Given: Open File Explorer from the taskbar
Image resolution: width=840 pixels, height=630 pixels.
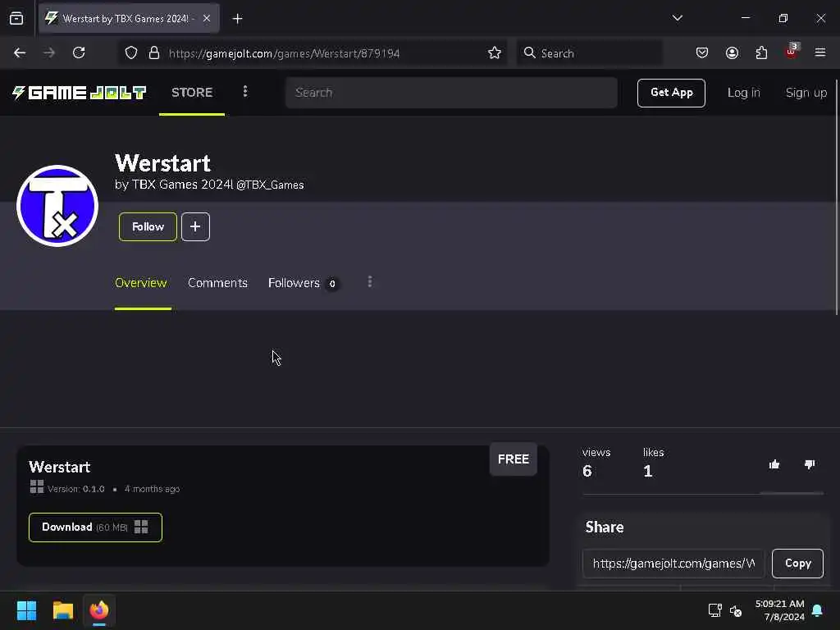Looking at the screenshot, I should coord(62,610).
